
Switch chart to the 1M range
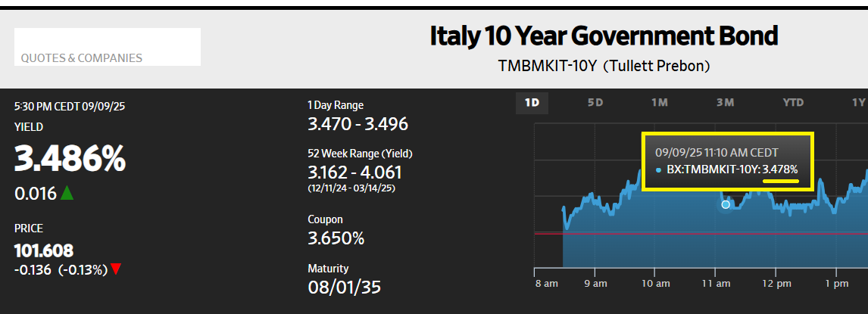[x=659, y=103]
